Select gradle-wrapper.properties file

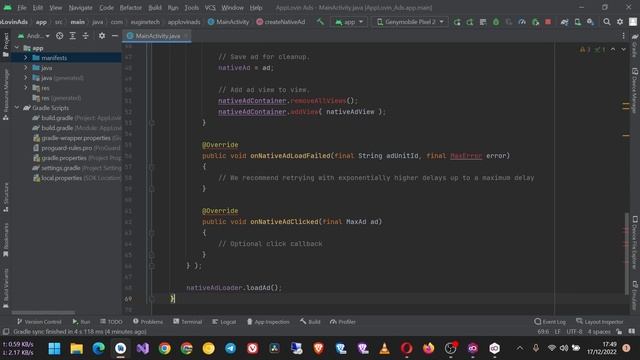77,138
